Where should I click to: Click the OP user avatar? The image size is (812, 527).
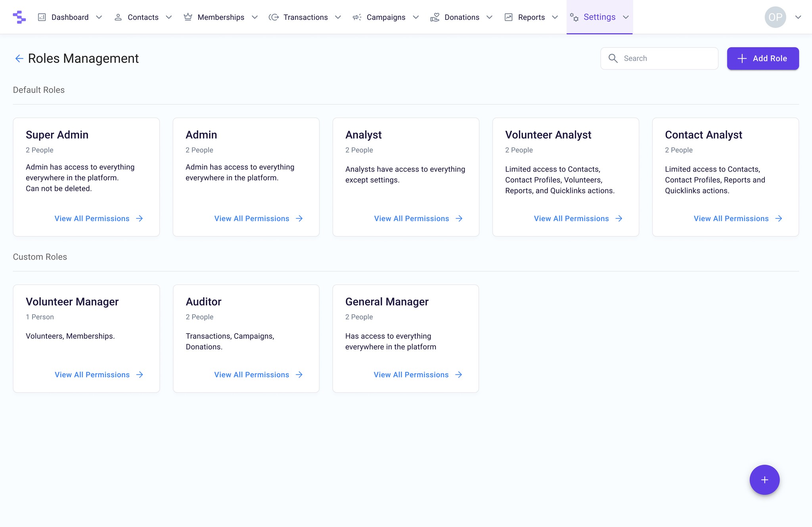pyautogui.click(x=775, y=17)
